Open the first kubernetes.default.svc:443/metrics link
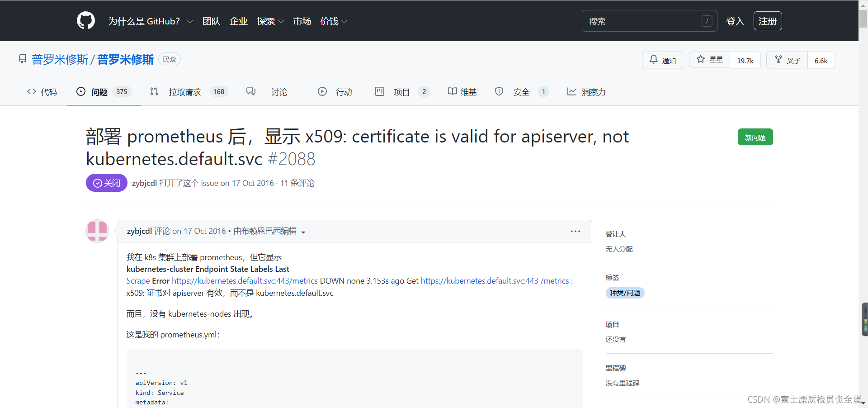The height and width of the screenshot is (408, 868). click(245, 281)
